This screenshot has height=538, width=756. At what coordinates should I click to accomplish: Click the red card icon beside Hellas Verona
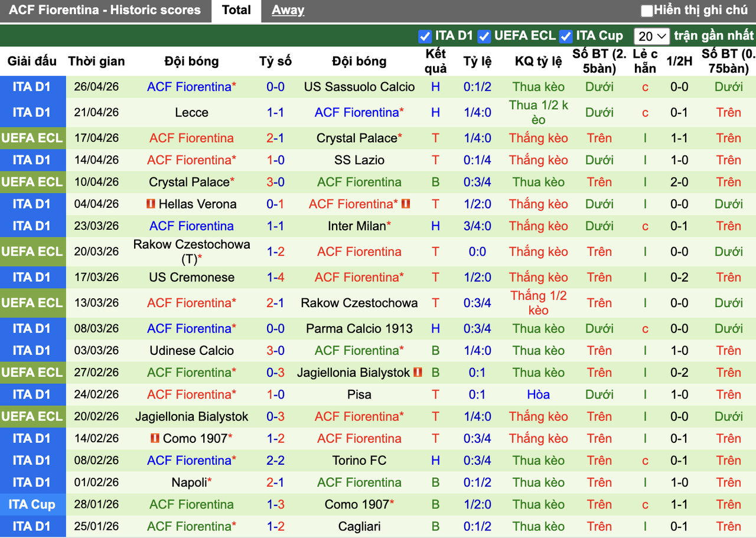[x=151, y=204]
